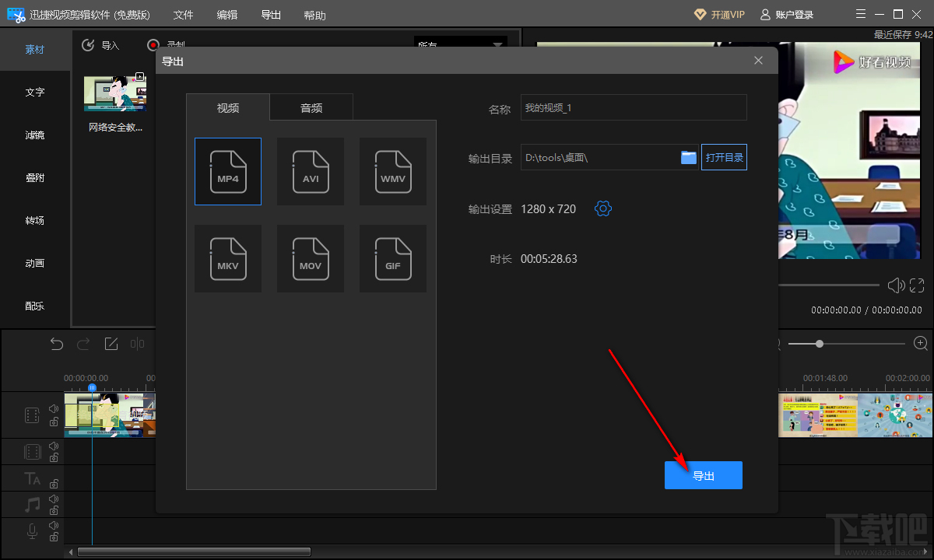
Task: Pick the WMV format icon
Action: pos(393,171)
